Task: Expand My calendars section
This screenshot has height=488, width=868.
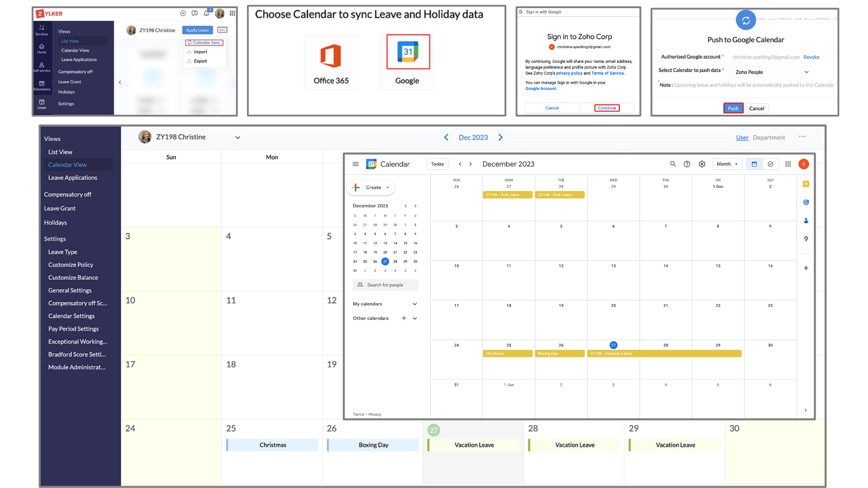Action: tap(415, 304)
